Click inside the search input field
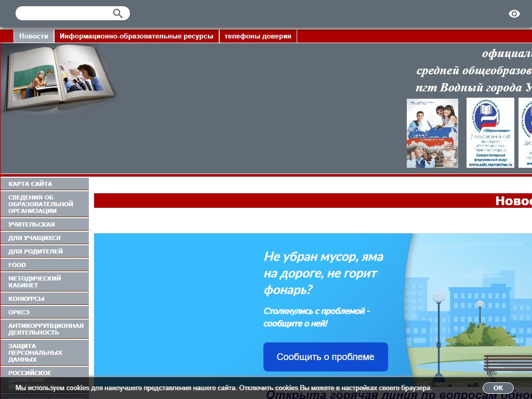The image size is (532, 399). 63,14
